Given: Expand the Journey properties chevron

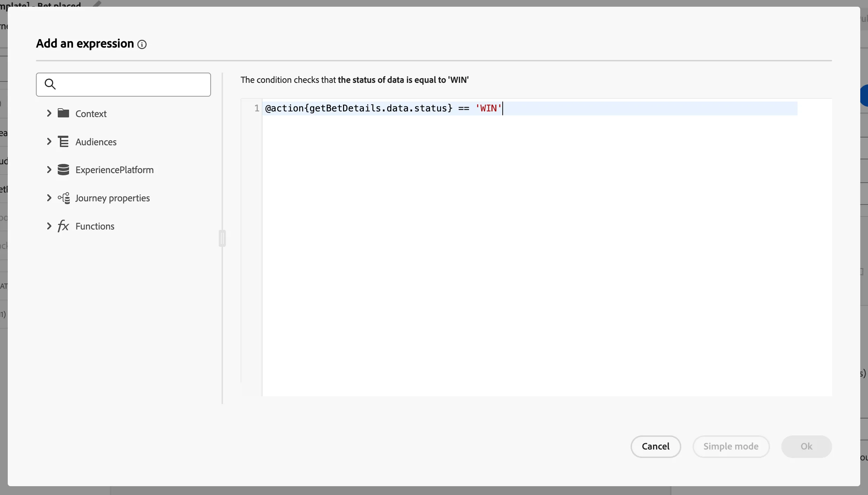Looking at the screenshot, I should [x=49, y=198].
